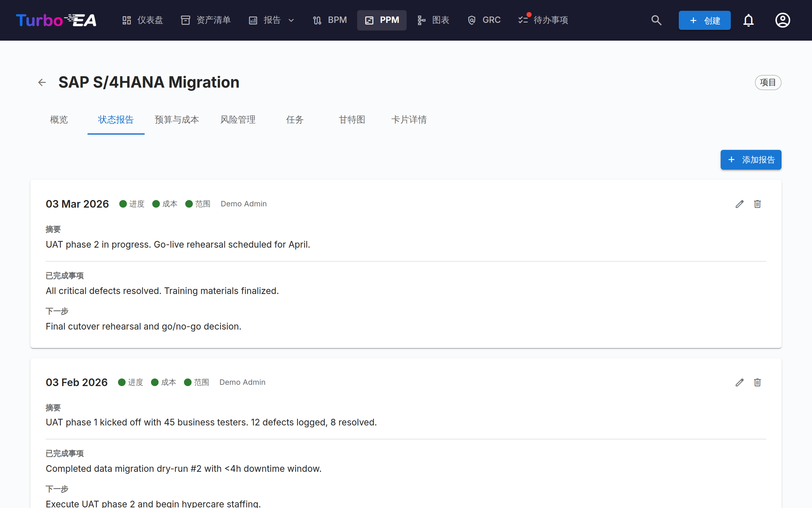This screenshot has height=508, width=812.
Task: Click the 03 Mar 2026 date heading
Action: [x=77, y=204]
